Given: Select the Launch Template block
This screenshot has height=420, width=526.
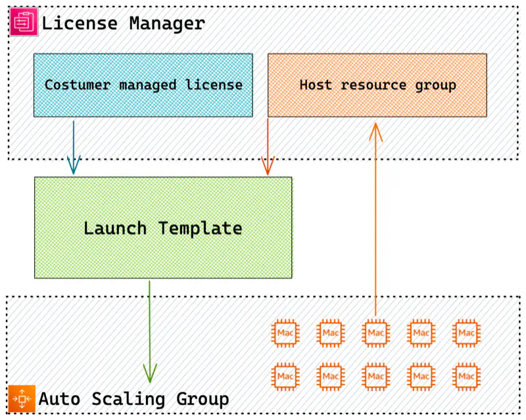Looking at the screenshot, I should [x=163, y=228].
